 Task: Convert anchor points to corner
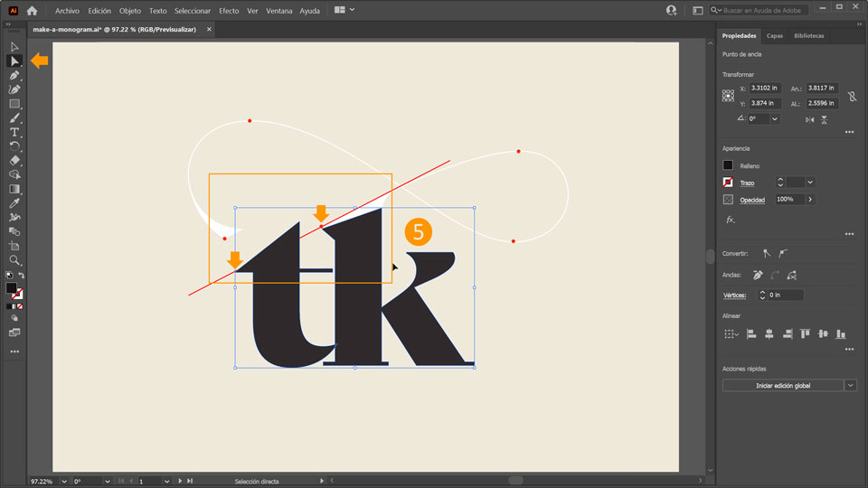pos(766,253)
